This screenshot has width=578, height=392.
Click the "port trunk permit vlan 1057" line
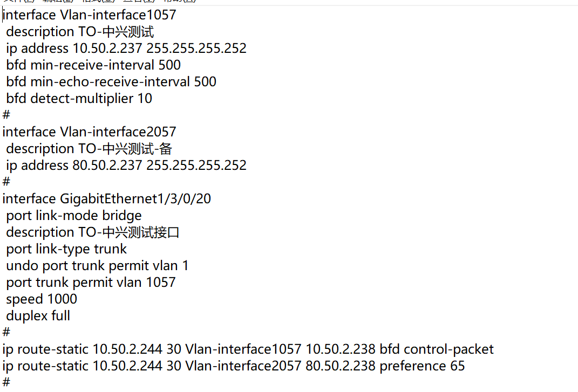(91, 283)
